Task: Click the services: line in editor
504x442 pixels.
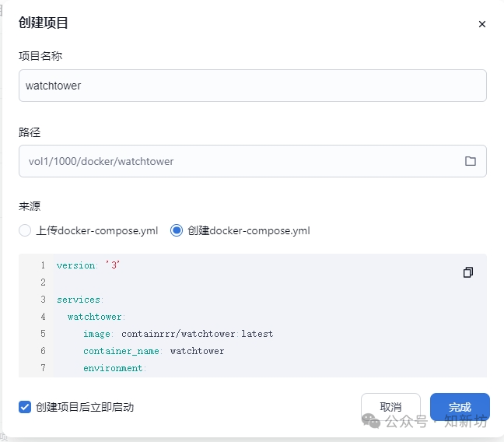Action: (80, 300)
